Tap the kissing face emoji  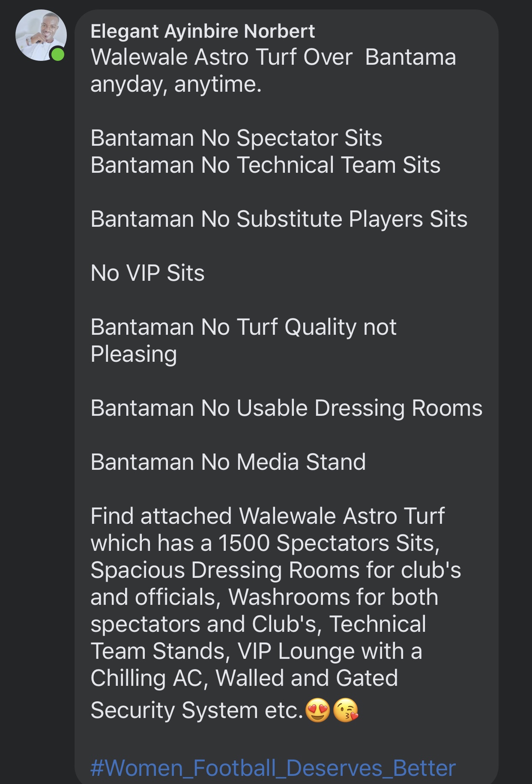tap(345, 710)
